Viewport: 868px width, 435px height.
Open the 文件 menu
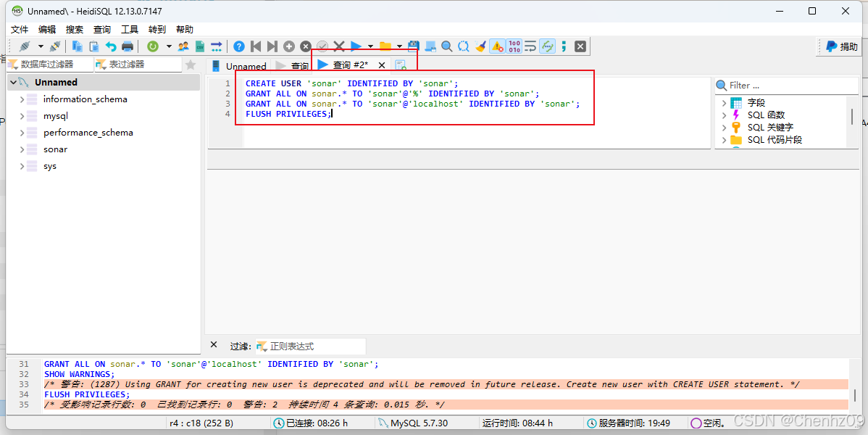point(20,30)
